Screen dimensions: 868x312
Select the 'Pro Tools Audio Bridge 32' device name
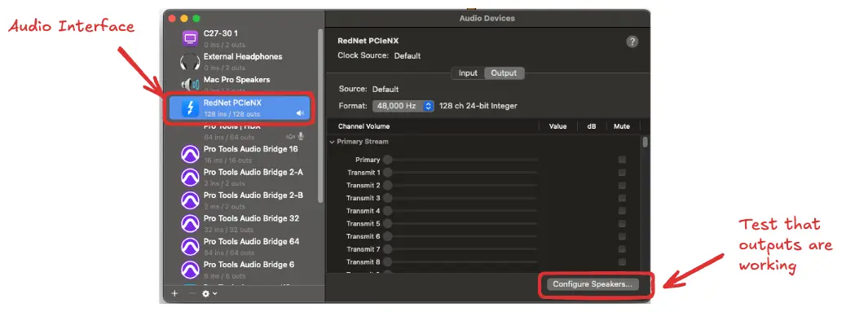(x=251, y=218)
